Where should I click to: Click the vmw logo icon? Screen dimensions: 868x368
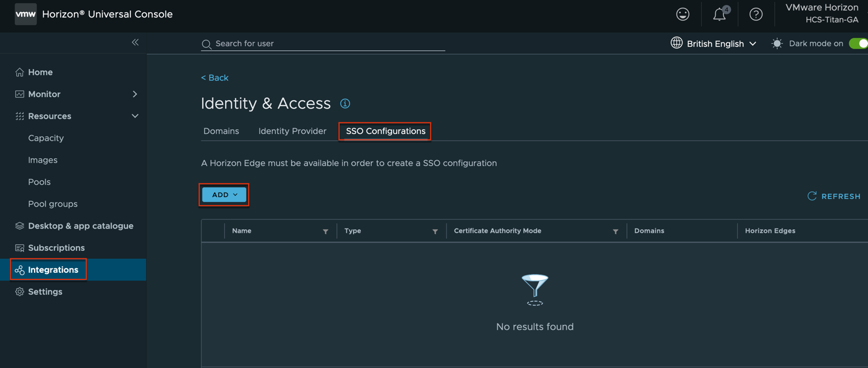25,14
